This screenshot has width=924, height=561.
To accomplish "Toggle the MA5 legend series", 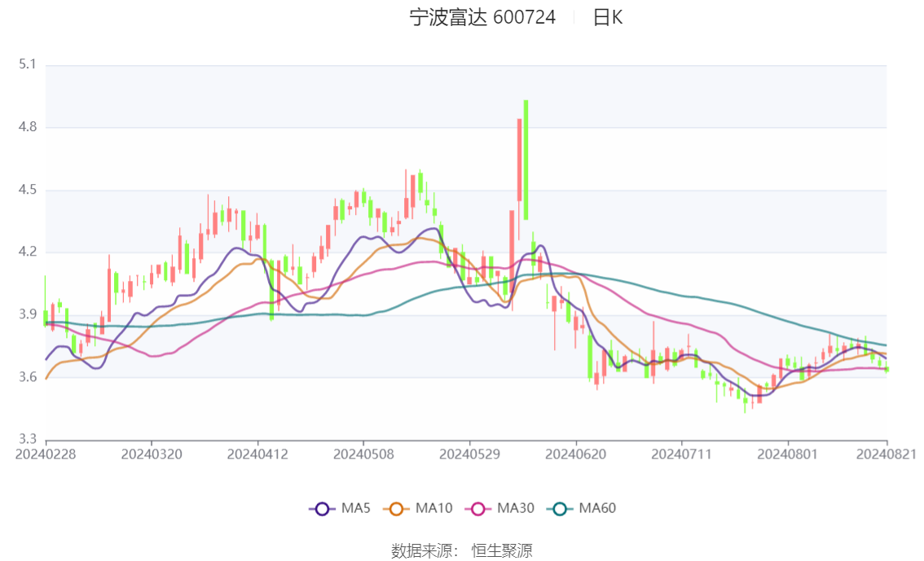I will click(340, 509).
